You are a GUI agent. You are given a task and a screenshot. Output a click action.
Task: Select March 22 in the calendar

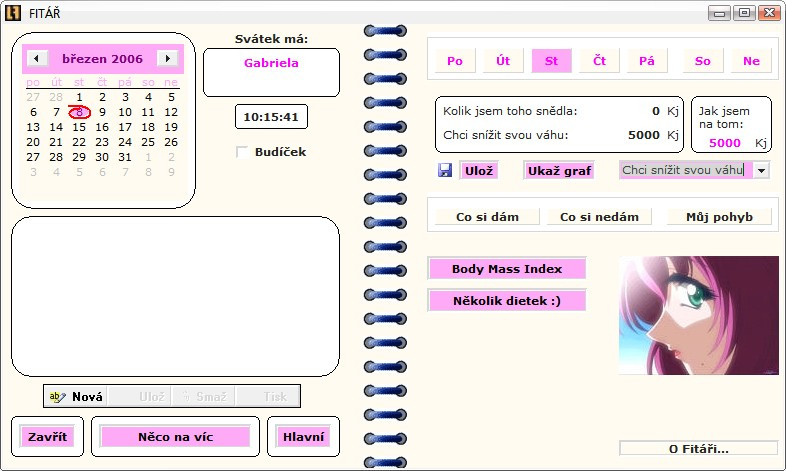pos(79,142)
